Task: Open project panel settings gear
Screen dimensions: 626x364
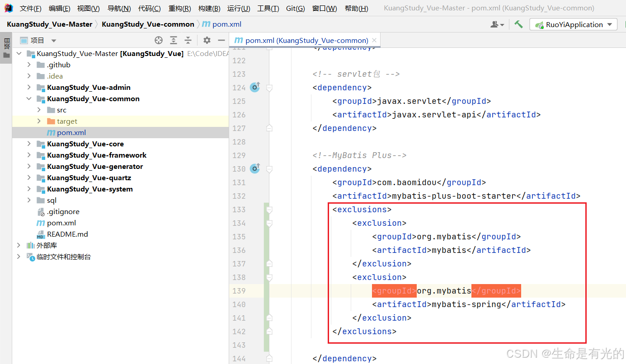Action: tap(207, 40)
